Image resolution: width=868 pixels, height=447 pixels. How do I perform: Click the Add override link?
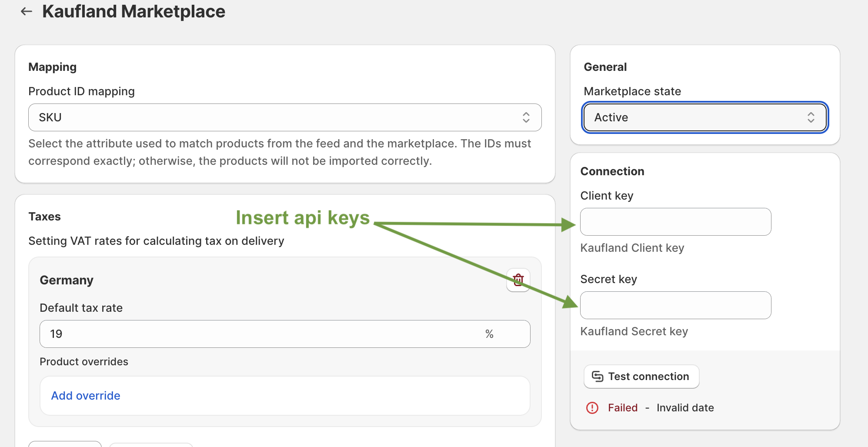tap(86, 396)
